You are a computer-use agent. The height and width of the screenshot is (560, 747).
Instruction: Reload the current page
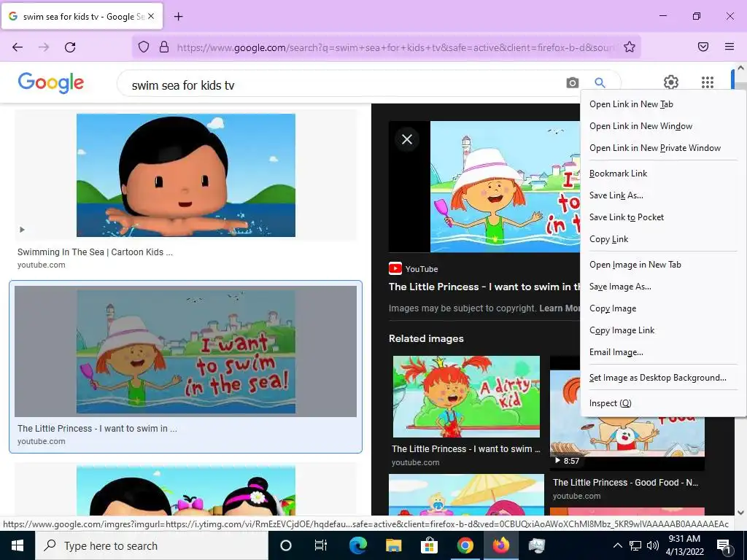(x=70, y=47)
